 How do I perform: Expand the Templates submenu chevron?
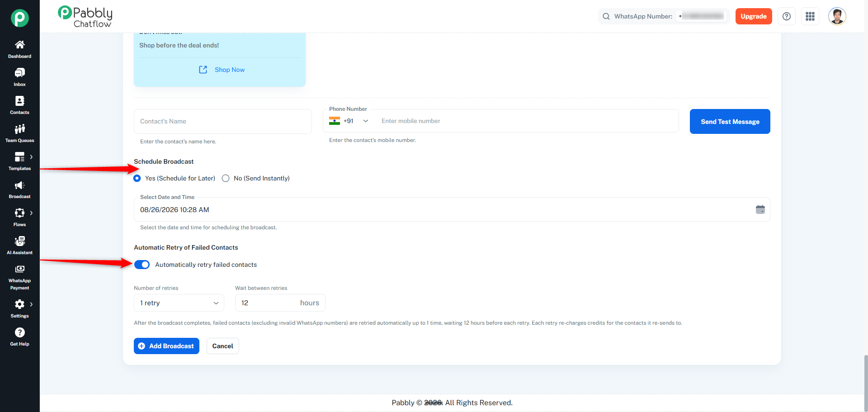31,157
